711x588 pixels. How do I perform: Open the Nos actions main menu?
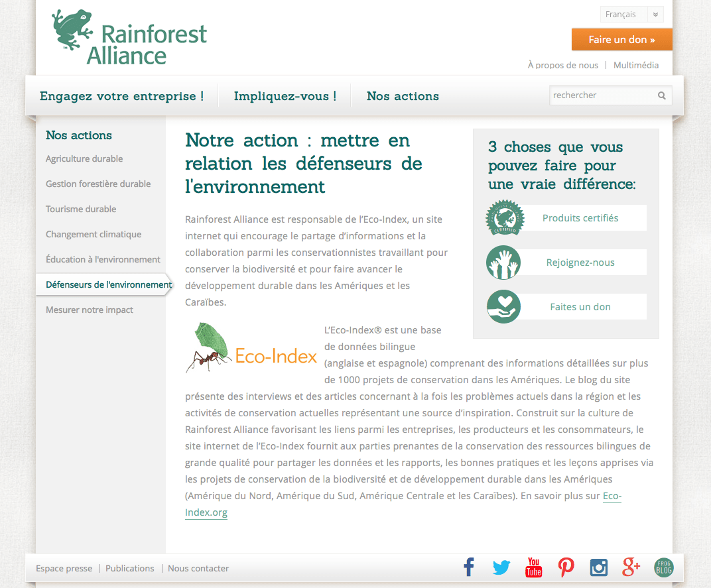pos(403,96)
